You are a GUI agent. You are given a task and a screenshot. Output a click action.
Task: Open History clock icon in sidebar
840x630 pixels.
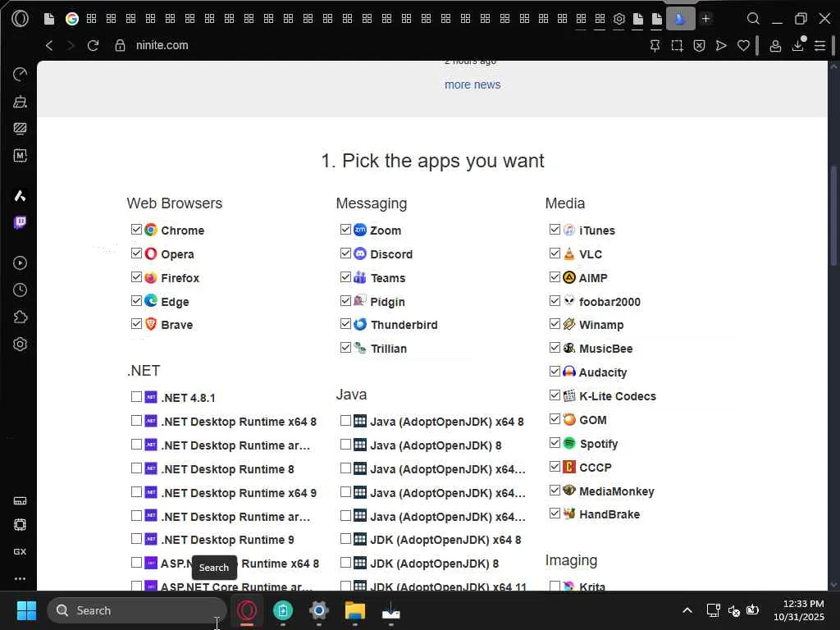20,290
